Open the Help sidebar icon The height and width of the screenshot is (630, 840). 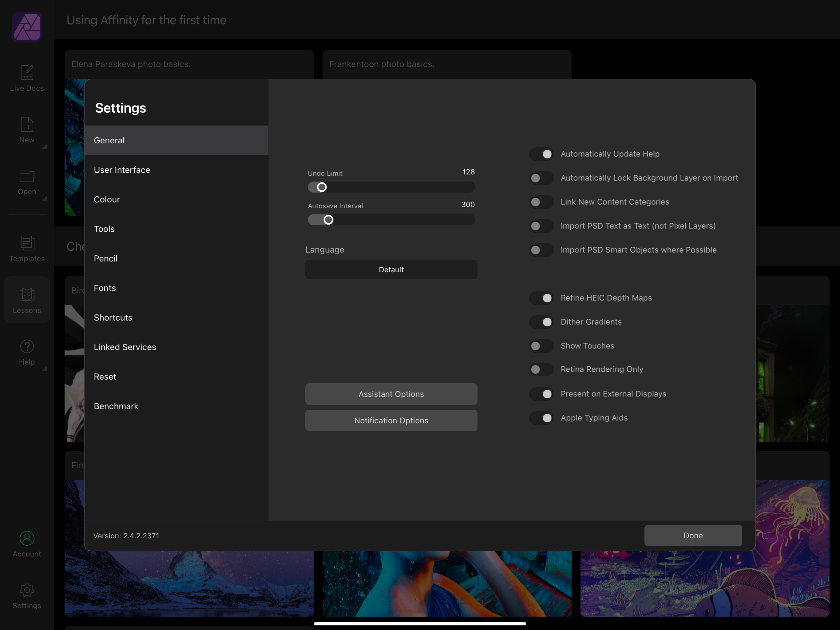[26, 352]
